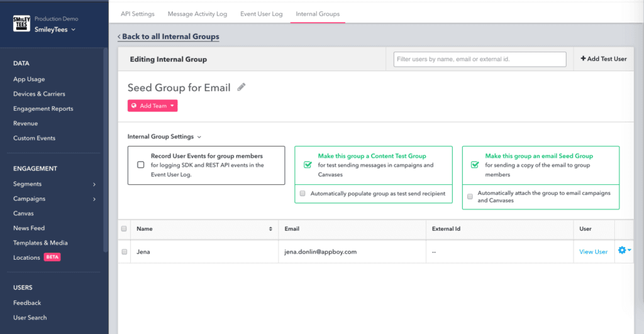This screenshot has width=644, height=334.
Task: Open the gear settings menu for Jena
Action: tap(624, 250)
